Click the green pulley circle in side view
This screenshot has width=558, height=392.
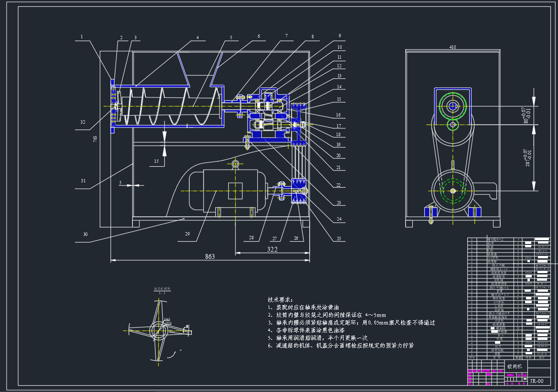[x=452, y=106]
